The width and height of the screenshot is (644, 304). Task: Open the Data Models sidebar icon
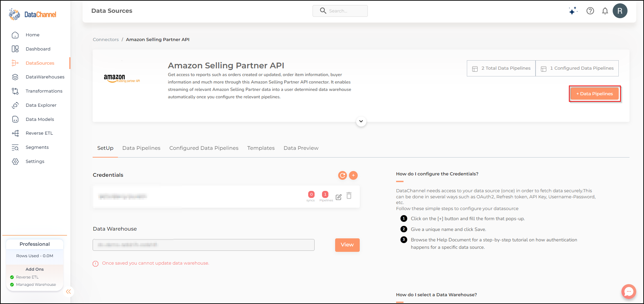15,119
